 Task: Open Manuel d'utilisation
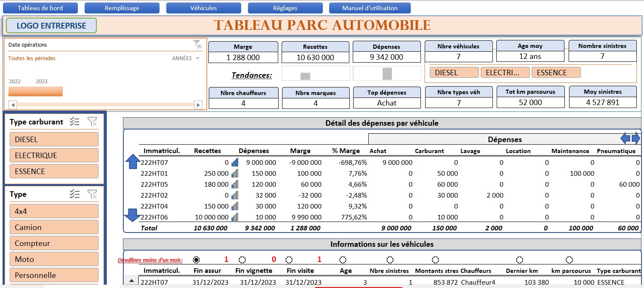(x=370, y=8)
